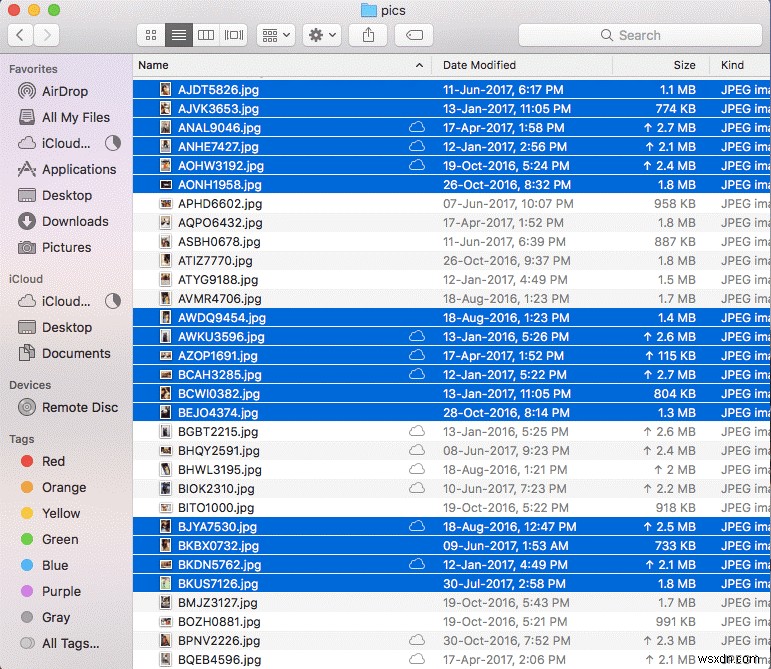The image size is (771, 669).
Task: Go forward with the forward arrow
Action: [47, 35]
